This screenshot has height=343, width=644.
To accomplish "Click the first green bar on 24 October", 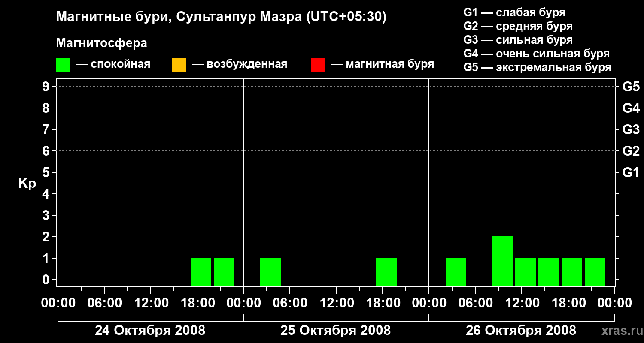I will 201,272.
